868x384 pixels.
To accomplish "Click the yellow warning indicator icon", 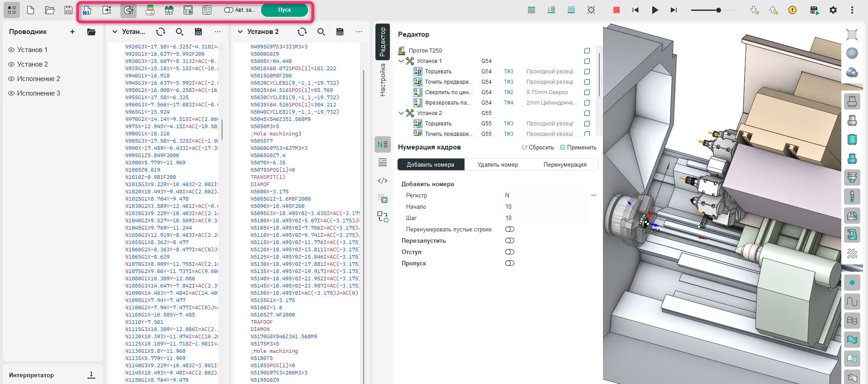I will 792,10.
